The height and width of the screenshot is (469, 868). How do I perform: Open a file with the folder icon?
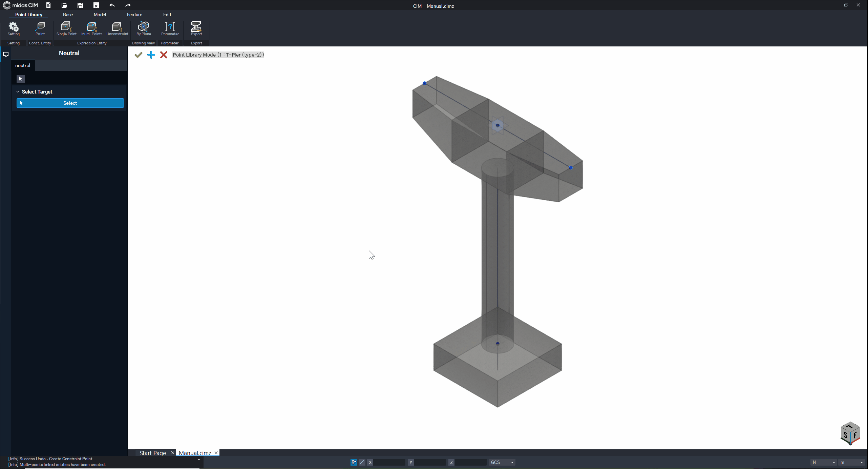[x=64, y=5]
